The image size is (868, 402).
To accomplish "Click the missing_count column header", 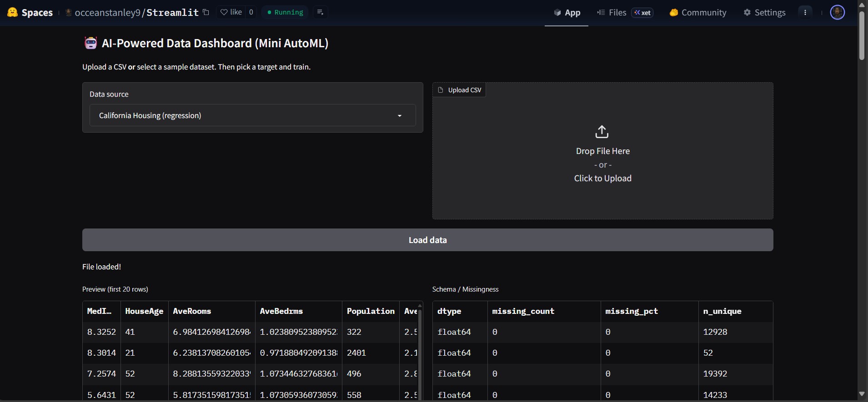I will click(x=544, y=311).
